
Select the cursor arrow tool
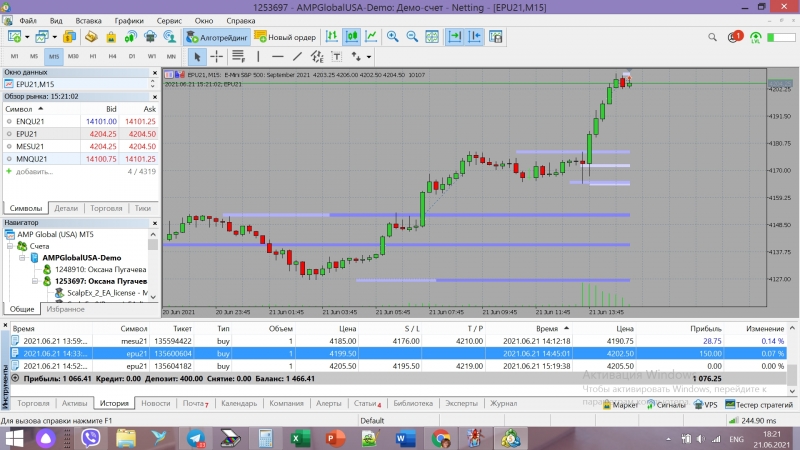tap(197, 57)
